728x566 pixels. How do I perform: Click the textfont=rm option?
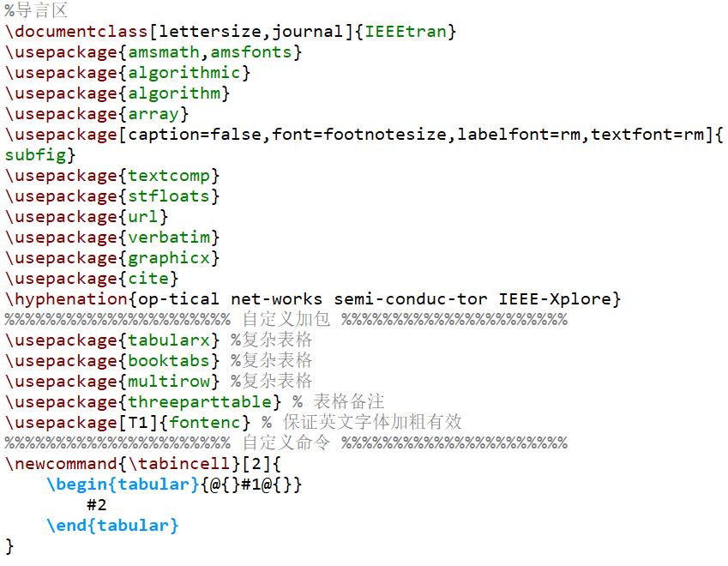(647, 135)
